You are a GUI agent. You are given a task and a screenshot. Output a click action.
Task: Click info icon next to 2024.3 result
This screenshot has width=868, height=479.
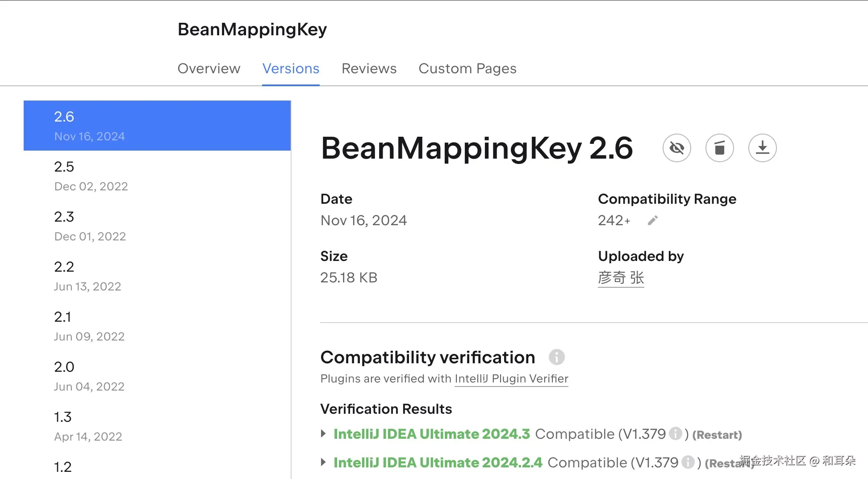click(676, 433)
